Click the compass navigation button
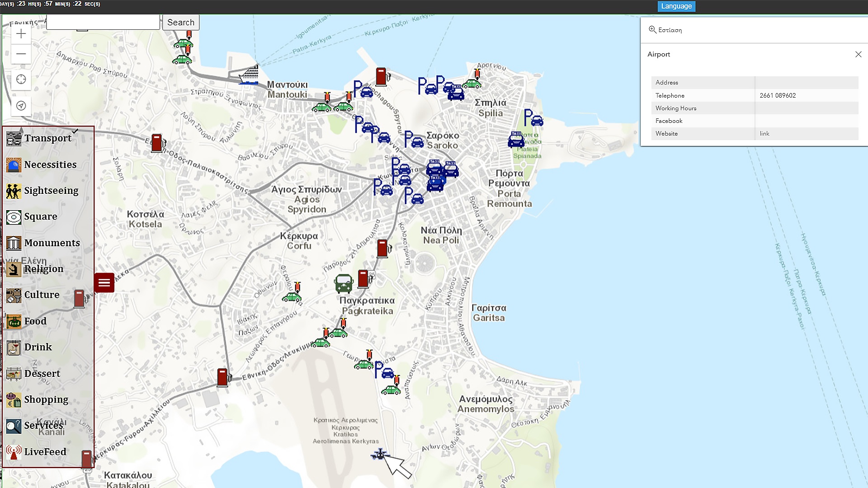 click(x=21, y=106)
